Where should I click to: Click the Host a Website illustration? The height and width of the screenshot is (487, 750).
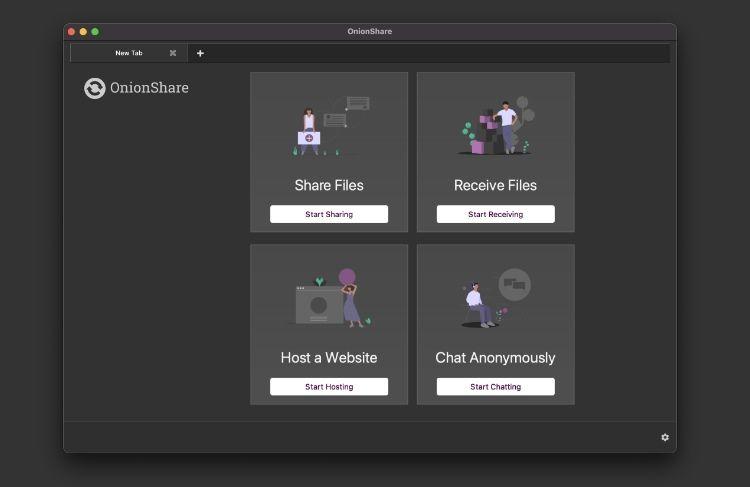point(329,298)
